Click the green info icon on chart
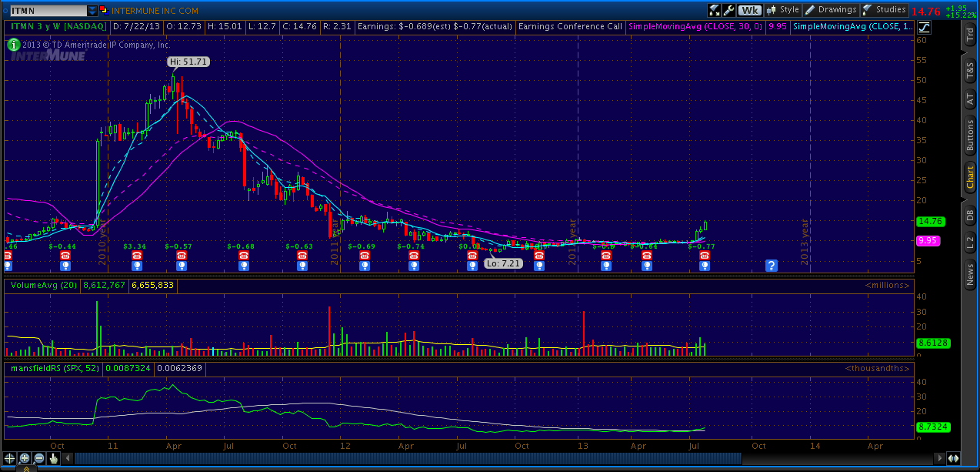This screenshot has height=472, width=980. tap(13, 45)
